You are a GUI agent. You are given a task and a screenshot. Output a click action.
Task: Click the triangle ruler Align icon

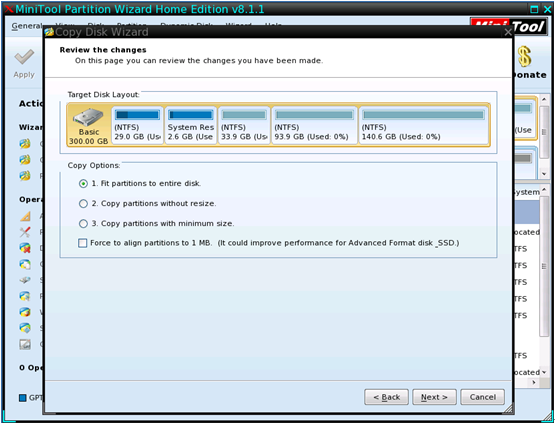click(x=25, y=216)
